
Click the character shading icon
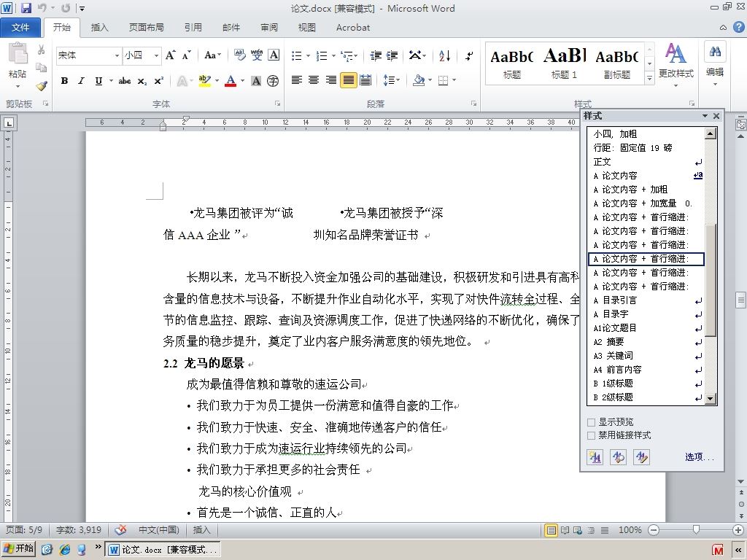tap(256, 81)
